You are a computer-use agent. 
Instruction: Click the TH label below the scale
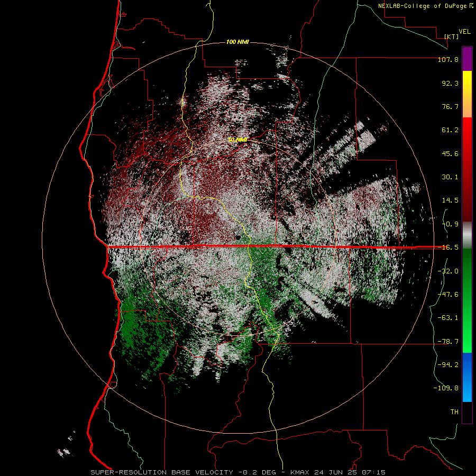coord(454,412)
